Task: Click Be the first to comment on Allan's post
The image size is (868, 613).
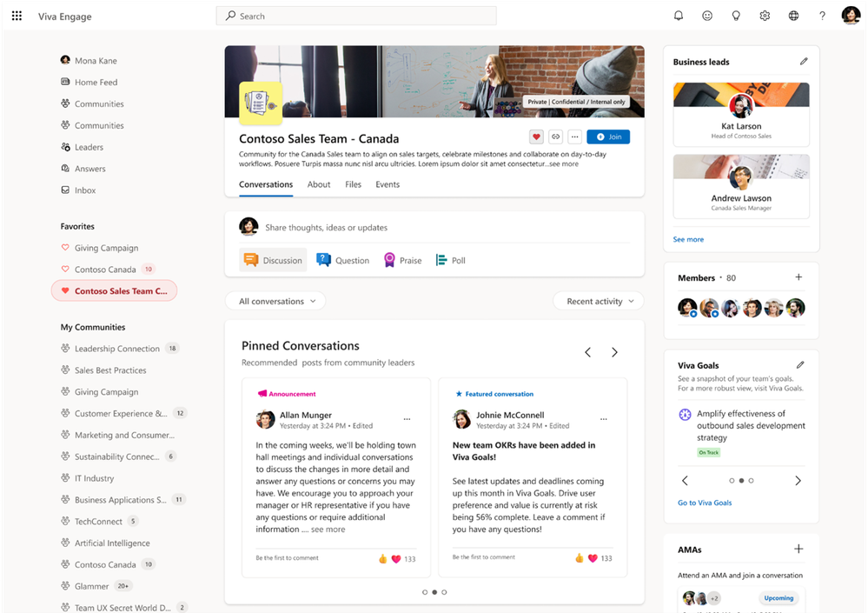Action: tap(287, 557)
